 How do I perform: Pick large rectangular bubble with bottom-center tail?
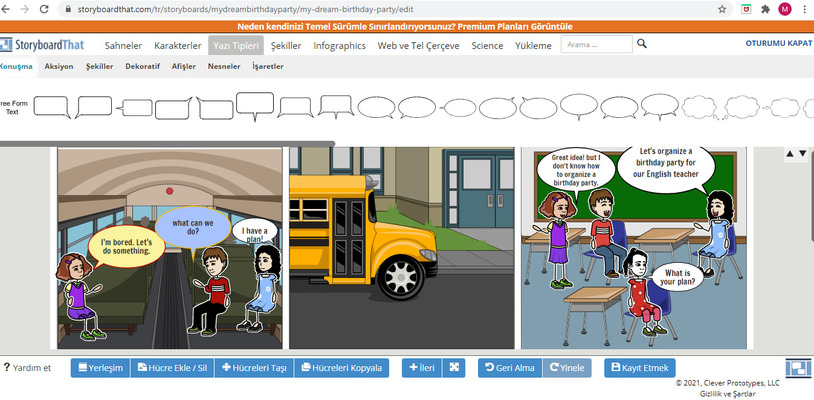click(x=255, y=106)
